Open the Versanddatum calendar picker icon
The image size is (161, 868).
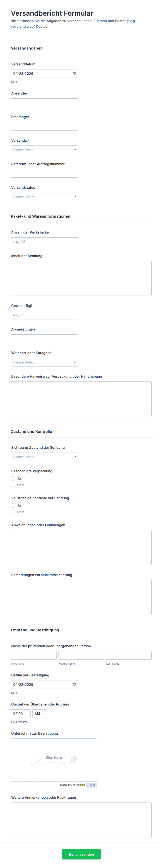74,73
